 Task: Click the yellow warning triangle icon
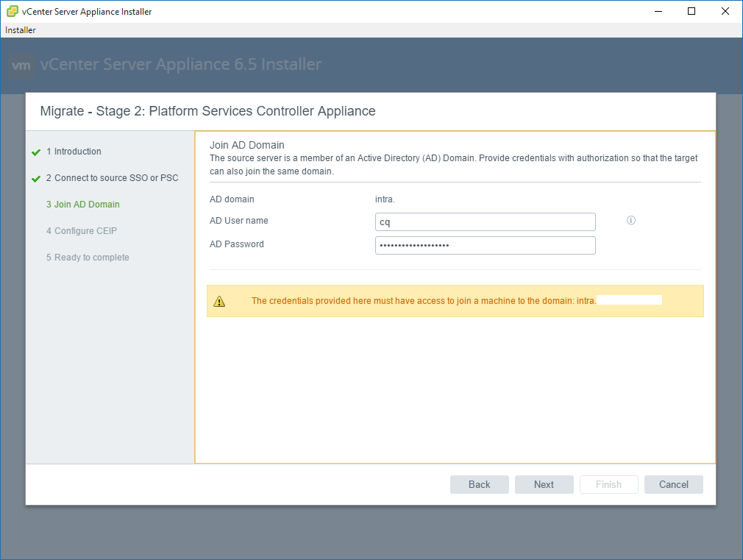pyautogui.click(x=219, y=301)
